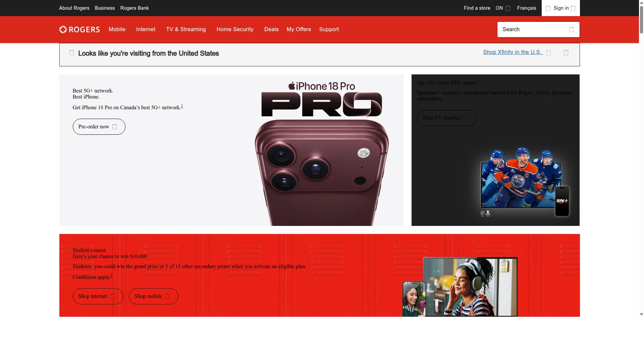Click the Sign in button

[x=561, y=8]
